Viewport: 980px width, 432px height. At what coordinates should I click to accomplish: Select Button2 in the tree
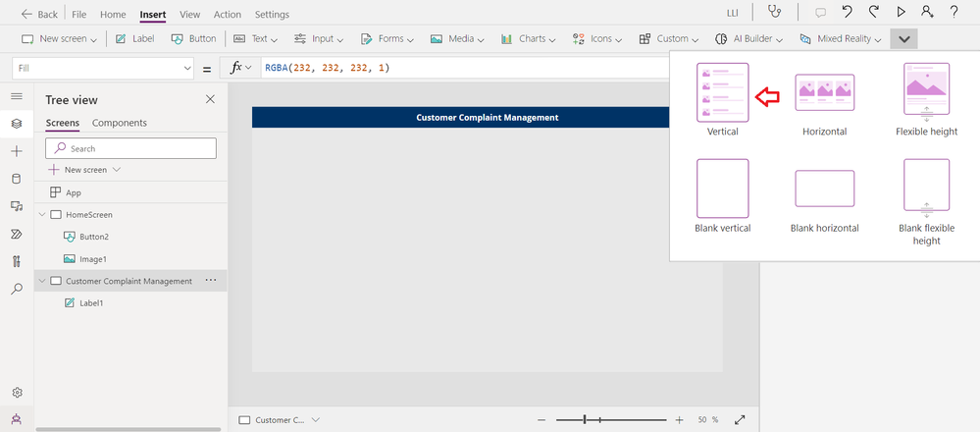94,237
